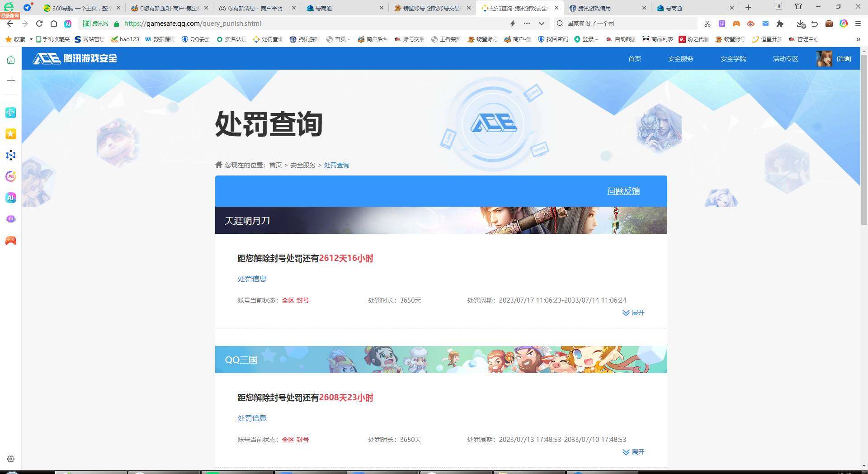Screen dimensions: 868x474
Task: Open the Weibo extension icon
Action: (751, 24)
